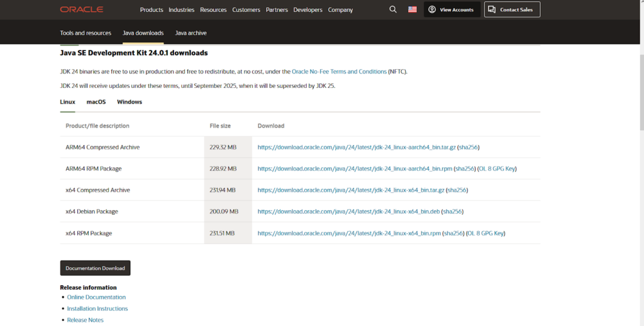Select the Java downloads tab
Screen dimensions: 644x326
click(143, 33)
